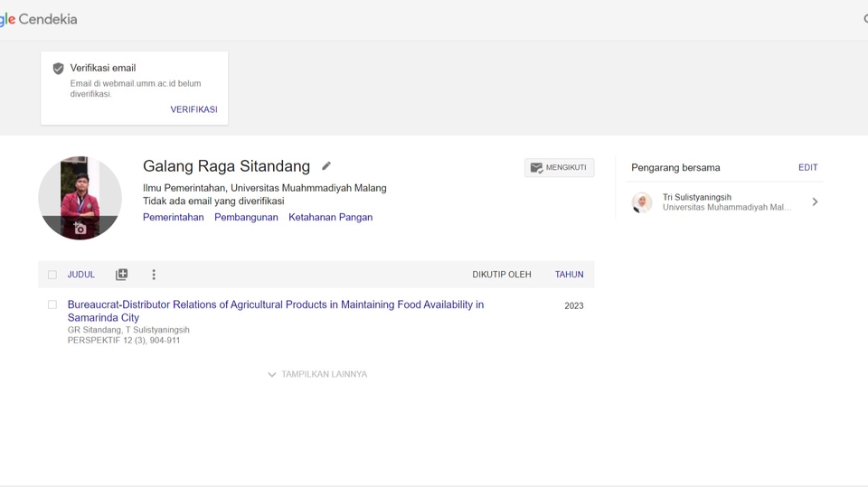Click the Mengikuti envelope button
This screenshot has height=487, width=868.
click(x=559, y=167)
